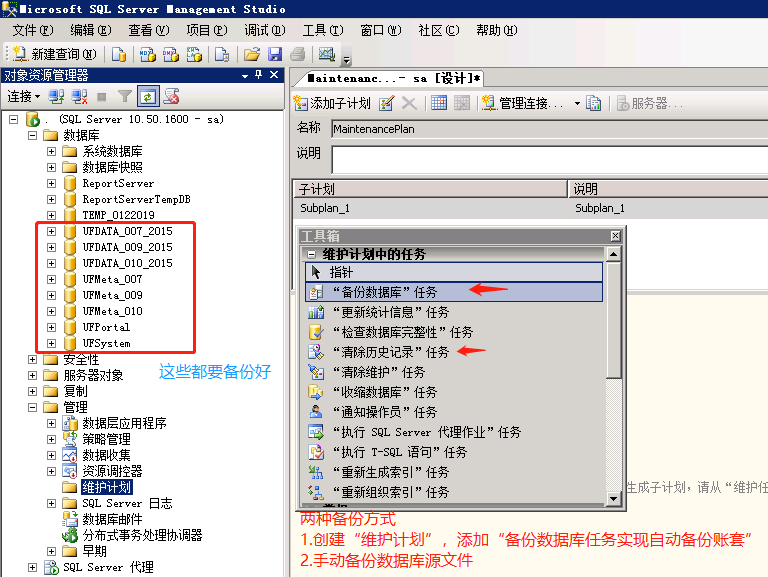Collapse the Databases folder node
This screenshot has width=768, height=577.
[32, 135]
